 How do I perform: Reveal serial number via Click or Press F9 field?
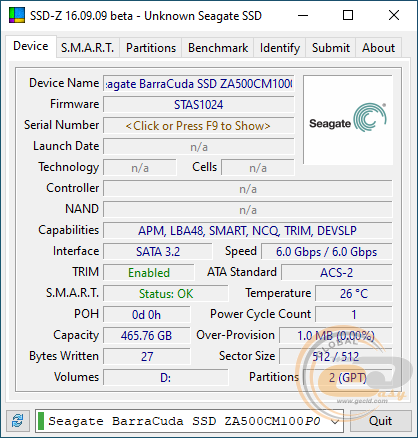pos(199,126)
